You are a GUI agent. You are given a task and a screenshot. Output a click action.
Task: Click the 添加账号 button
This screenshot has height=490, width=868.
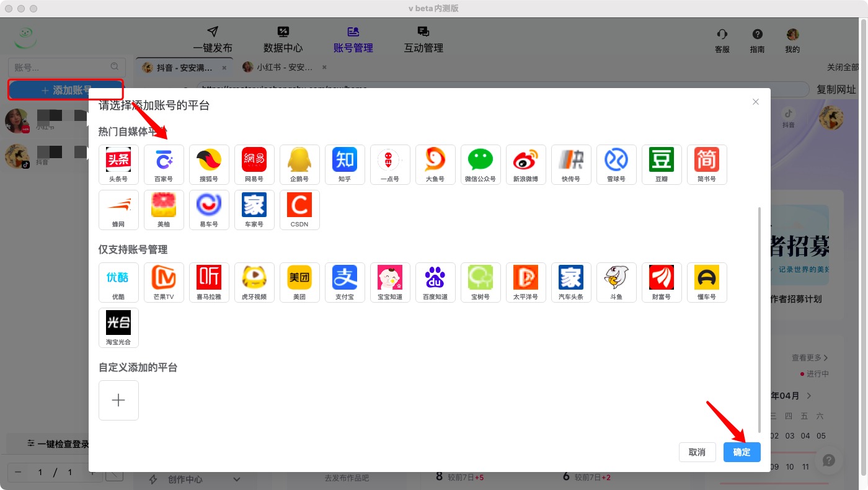click(66, 90)
